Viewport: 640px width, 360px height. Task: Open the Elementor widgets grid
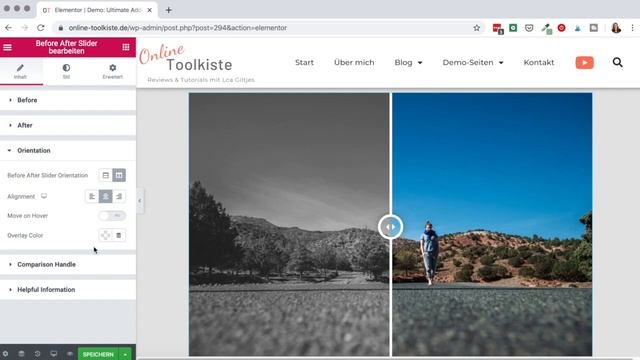126,47
